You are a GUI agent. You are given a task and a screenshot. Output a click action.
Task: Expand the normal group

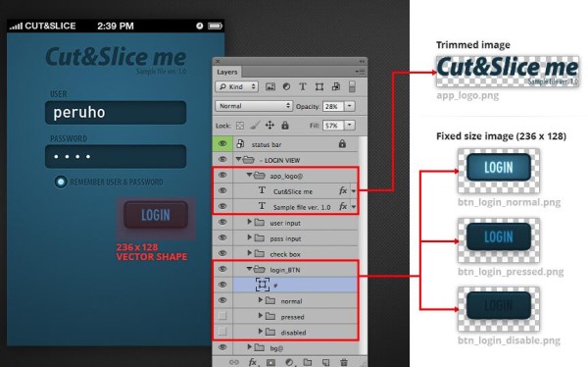click(x=261, y=300)
